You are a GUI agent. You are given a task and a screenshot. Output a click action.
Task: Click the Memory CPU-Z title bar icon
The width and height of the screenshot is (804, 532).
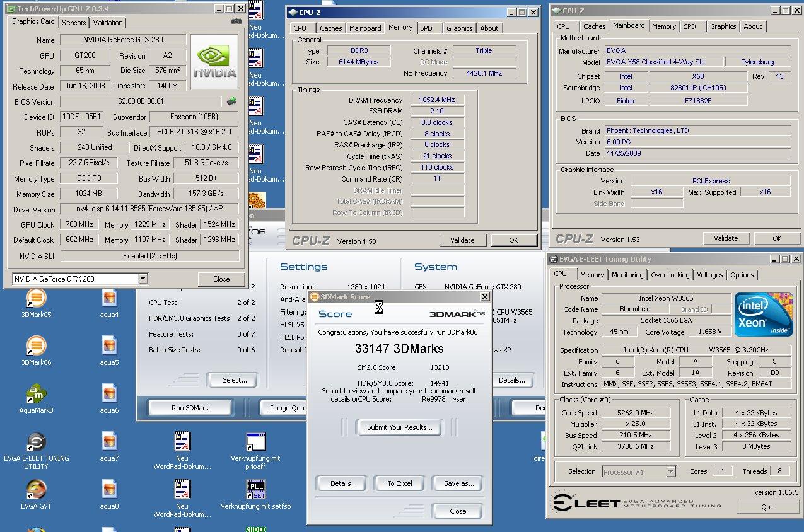(292, 12)
